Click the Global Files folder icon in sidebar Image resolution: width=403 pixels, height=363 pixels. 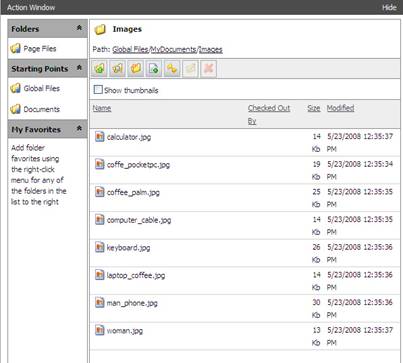click(15, 88)
